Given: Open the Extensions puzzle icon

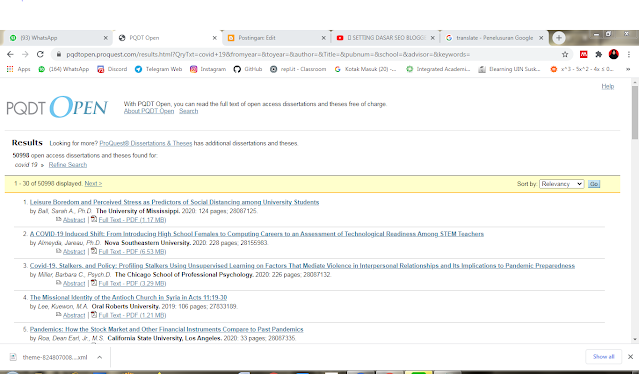Looking at the screenshot, I should pos(598,54).
